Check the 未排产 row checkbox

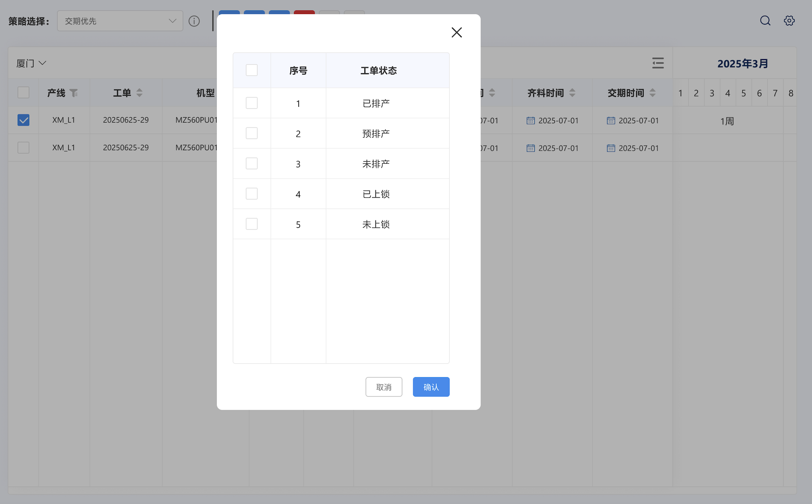252,164
